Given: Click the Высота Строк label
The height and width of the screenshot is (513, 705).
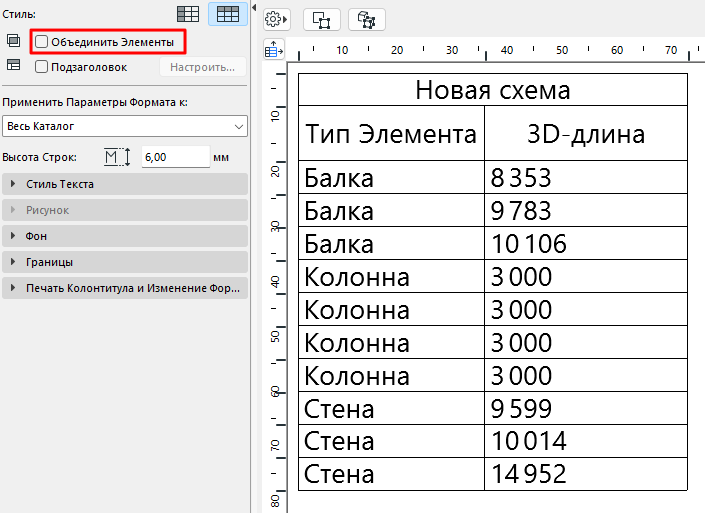Looking at the screenshot, I should 39,157.
